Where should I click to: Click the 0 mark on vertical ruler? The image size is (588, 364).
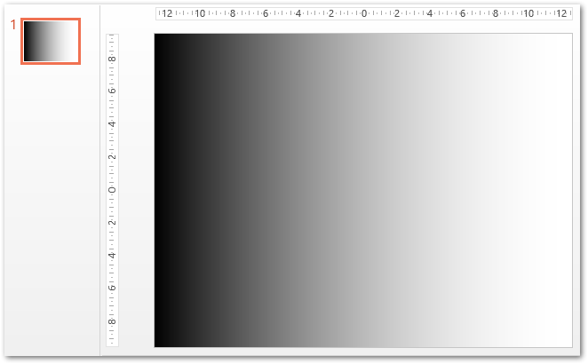point(112,190)
